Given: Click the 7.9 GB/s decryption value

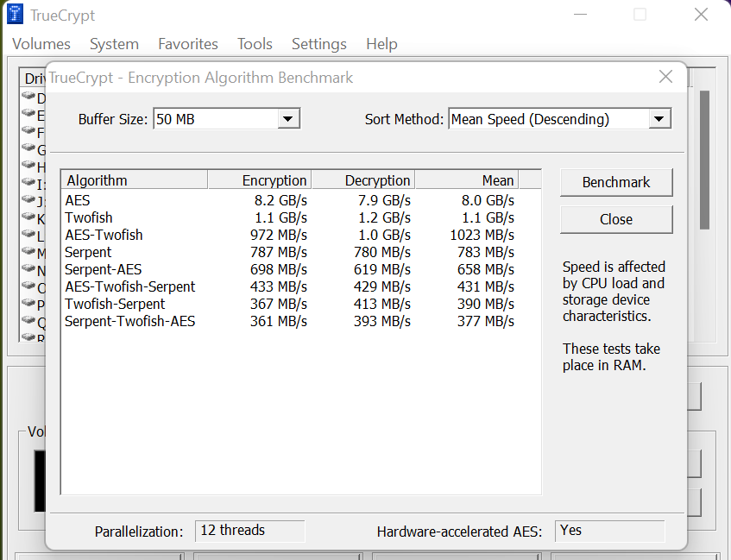Looking at the screenshot, I should [x=384, y=200].
